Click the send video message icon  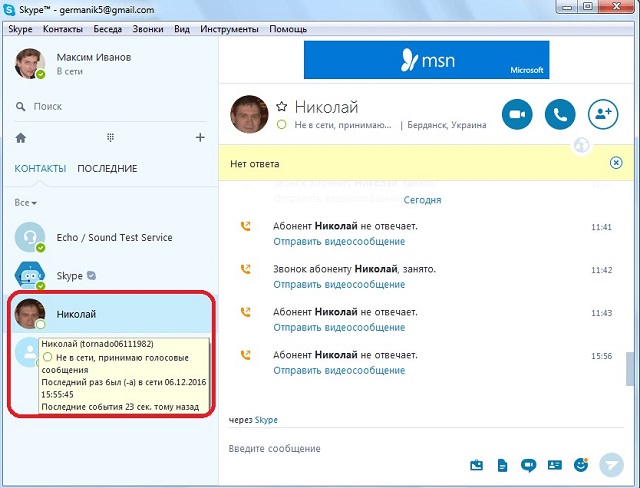[x=528, y=465]
